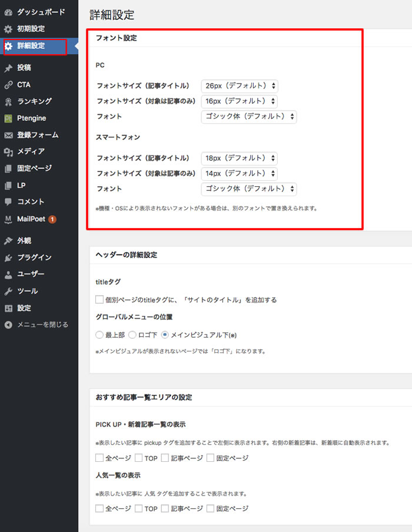Click the wrench icon beside ツール
Viewport: 412px width, 532px height.
8,291
